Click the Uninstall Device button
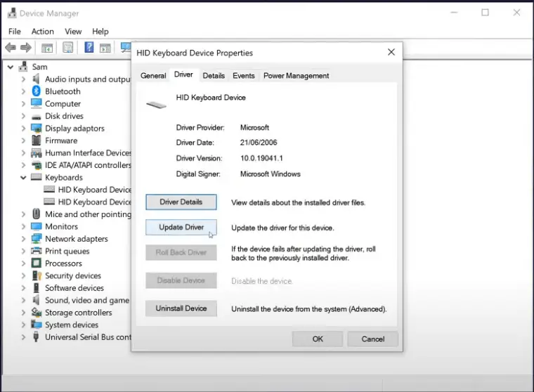 coord(181,308)
